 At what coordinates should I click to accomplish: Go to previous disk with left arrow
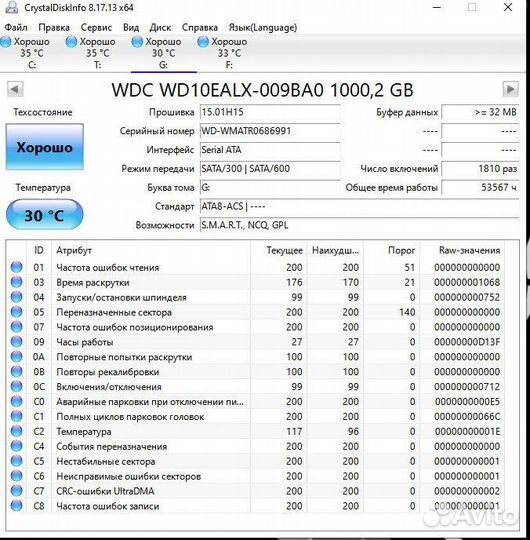(15, 89)
